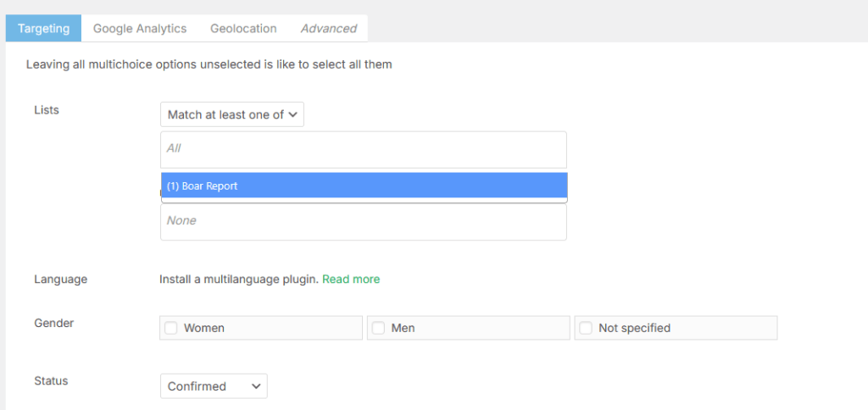Click the 'All' lists input field
The image size is (868, 410).
[x=363, y=148]
